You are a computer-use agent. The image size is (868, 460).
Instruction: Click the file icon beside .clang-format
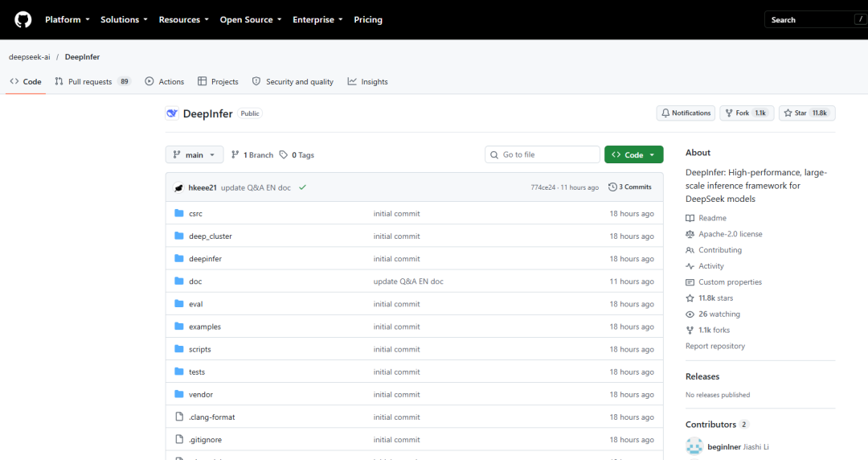click(178, 417)
